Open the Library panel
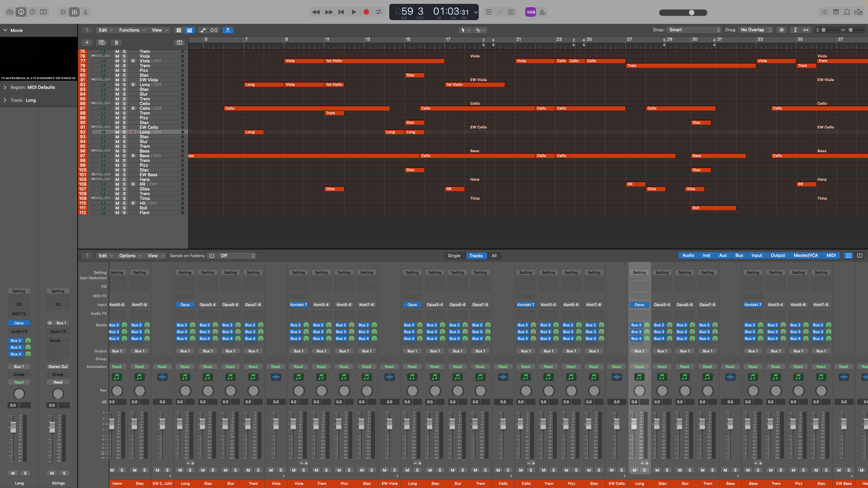This screenshot has width=868, height=488. 10,12
